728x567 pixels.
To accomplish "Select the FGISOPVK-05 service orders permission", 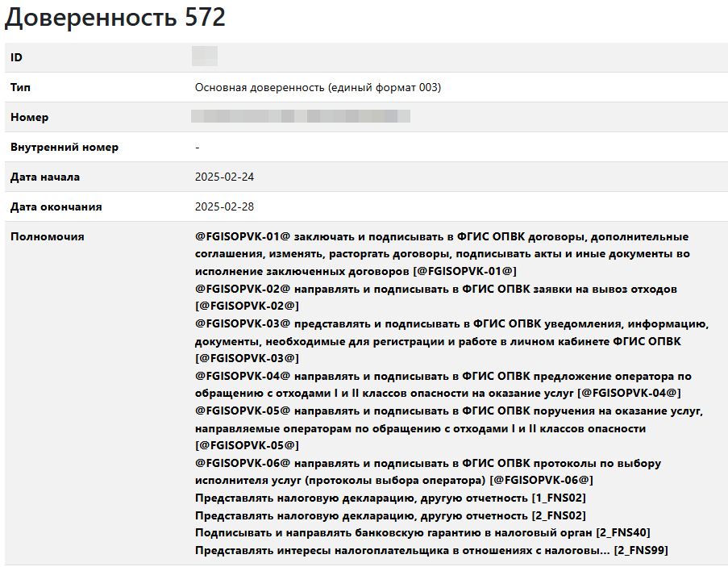I will click(448, 427).
